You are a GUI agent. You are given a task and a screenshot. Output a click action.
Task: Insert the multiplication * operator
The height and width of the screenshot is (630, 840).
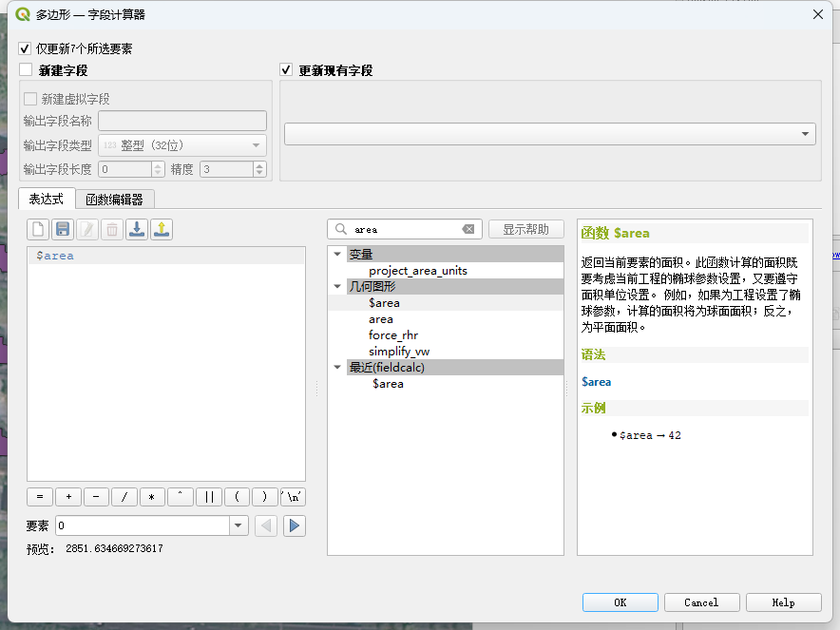click(152, 497)
